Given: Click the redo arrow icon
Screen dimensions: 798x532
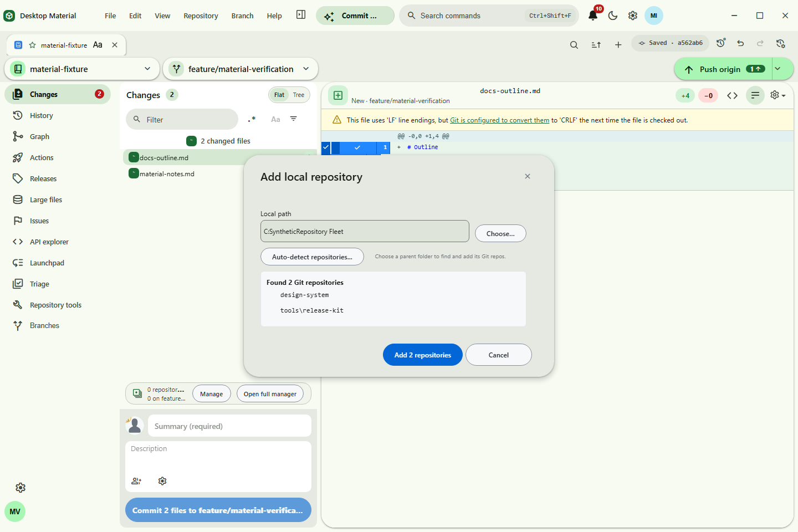Looking at the screenshot, I should (x=760, y=43).
